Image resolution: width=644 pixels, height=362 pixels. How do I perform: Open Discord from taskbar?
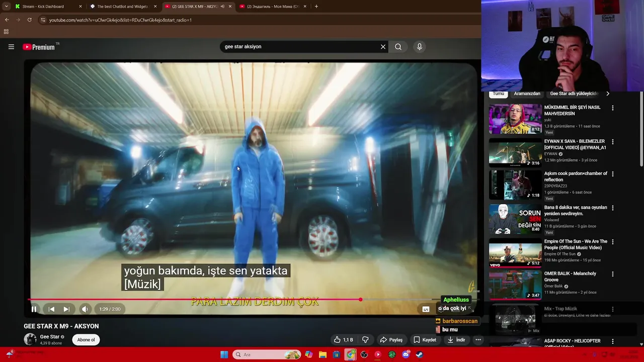pyautogui.click(x=406, y=354)
